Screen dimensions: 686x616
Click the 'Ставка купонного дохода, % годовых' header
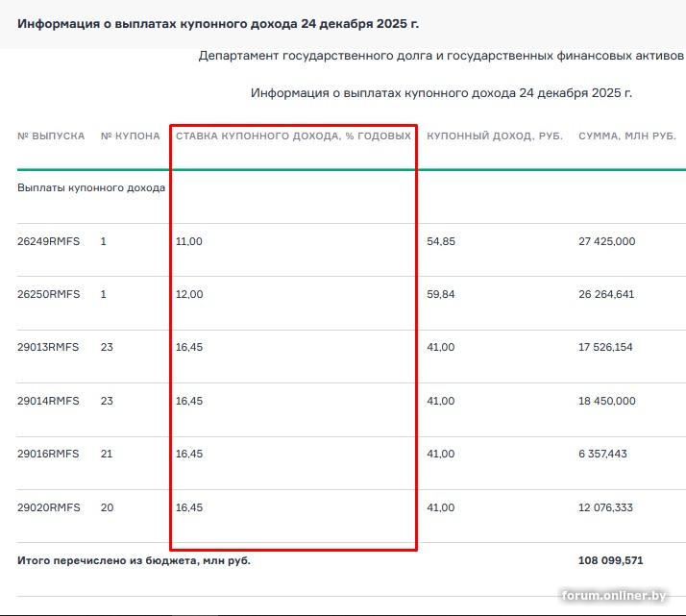click(293, 136)
